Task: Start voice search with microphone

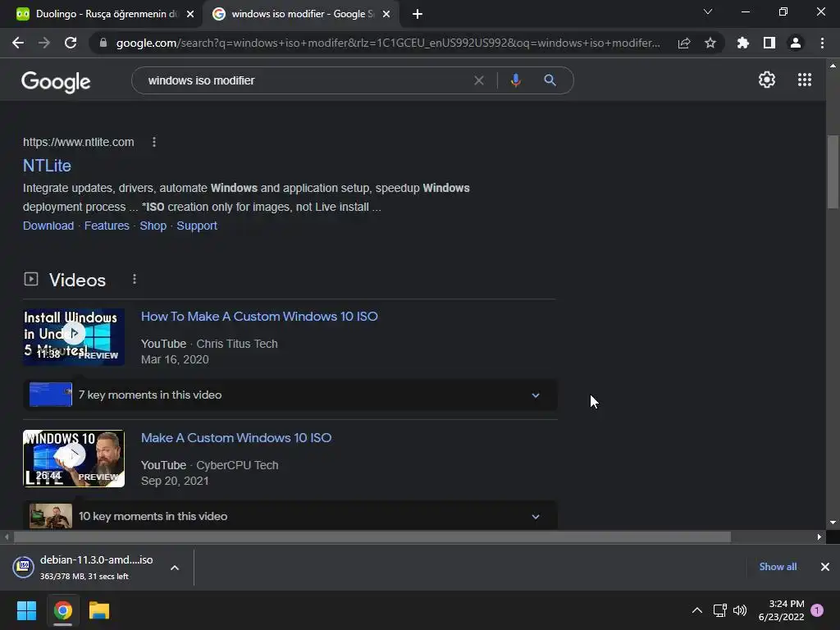Action: tap(515, 80)
